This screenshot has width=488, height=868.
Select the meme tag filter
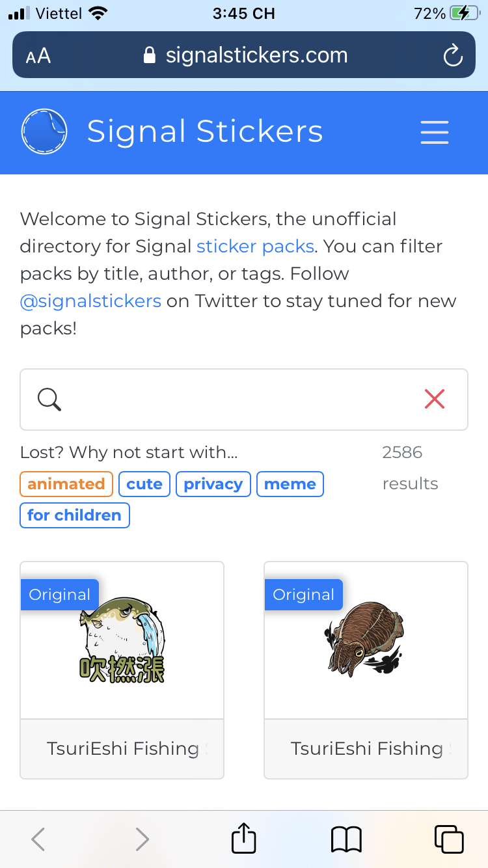[x=290, y=484]
